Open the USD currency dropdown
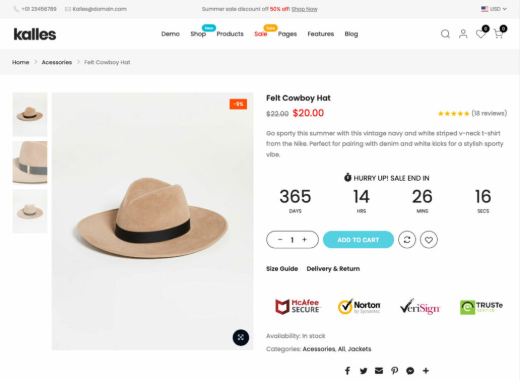Image resolution: width=520 pixels, height=380 pixels. pyautogui.click(x=494, y=9)
